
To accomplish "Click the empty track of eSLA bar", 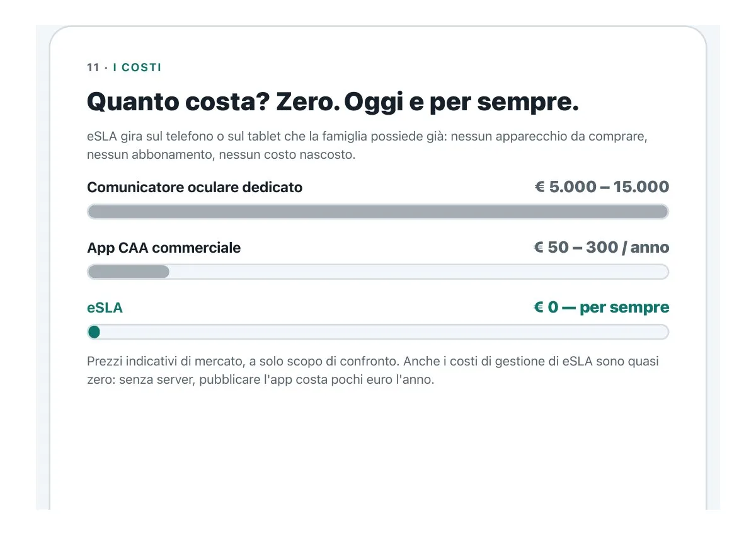I will (384, 332).
